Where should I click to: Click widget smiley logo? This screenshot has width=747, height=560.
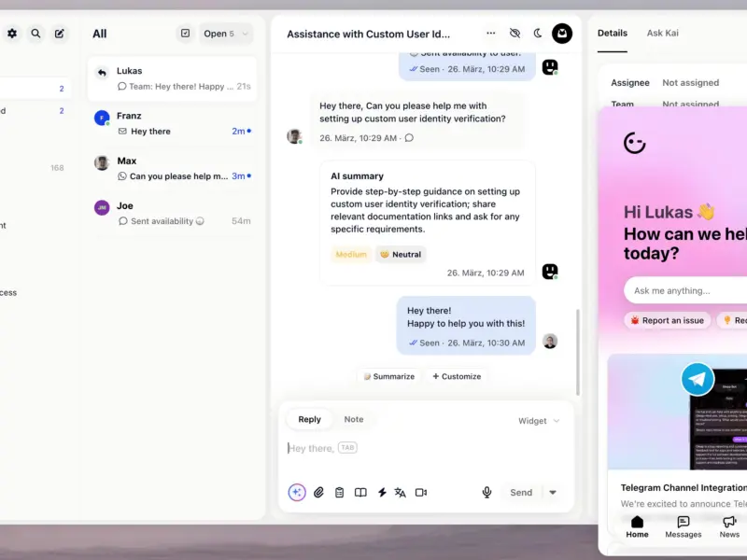pyautogui.click(x=635, y=143)
